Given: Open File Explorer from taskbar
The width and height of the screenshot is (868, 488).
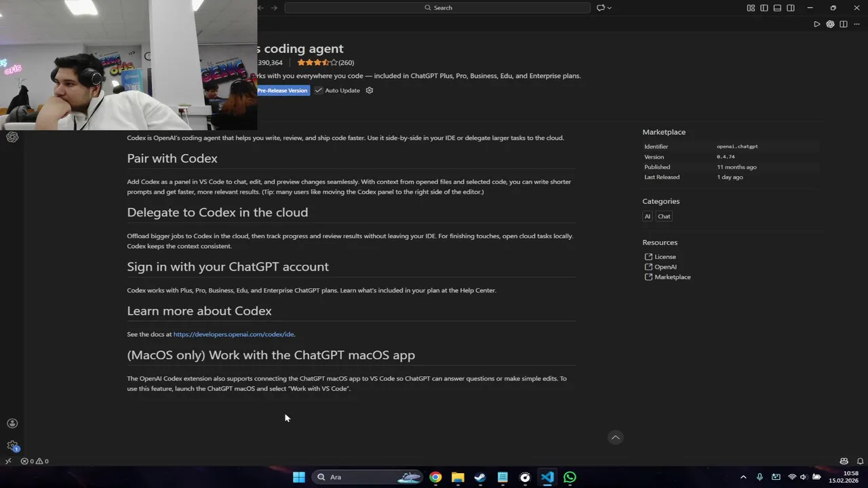Looking at the screenshot, I should coord(458,477).
